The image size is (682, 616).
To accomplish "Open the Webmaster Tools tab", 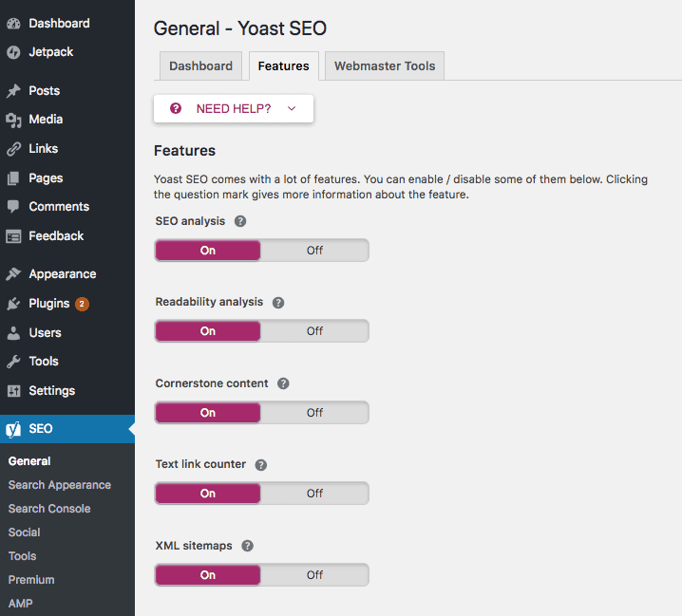I will pos(385,66).
